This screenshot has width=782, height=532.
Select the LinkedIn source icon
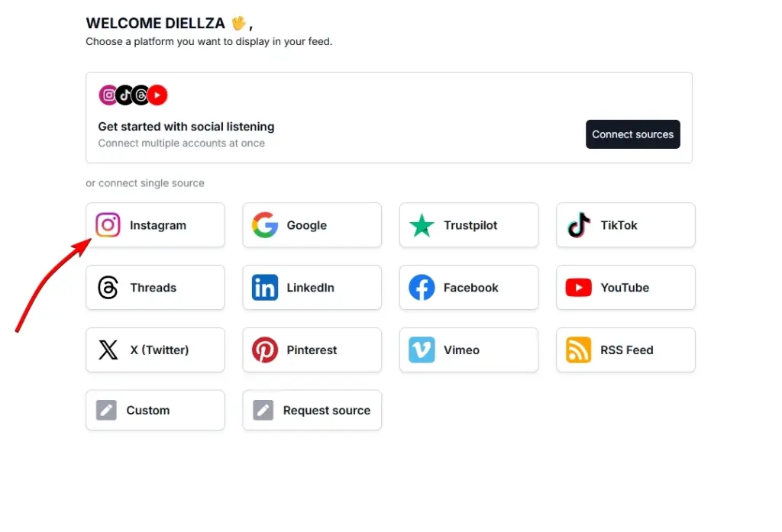click(264, 288)
